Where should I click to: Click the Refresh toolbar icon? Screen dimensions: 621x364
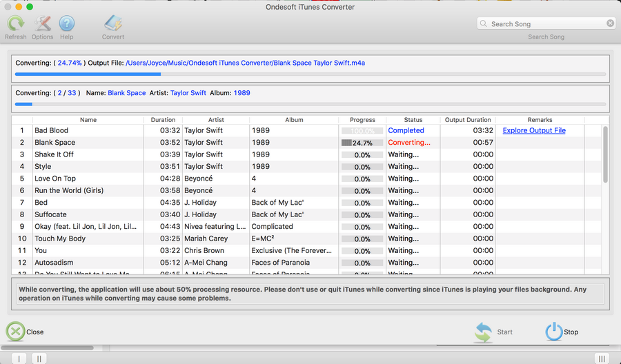(16, 23)
